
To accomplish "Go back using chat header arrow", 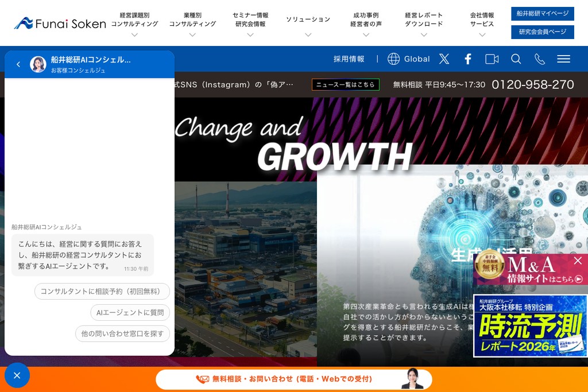I will (18, 64).
